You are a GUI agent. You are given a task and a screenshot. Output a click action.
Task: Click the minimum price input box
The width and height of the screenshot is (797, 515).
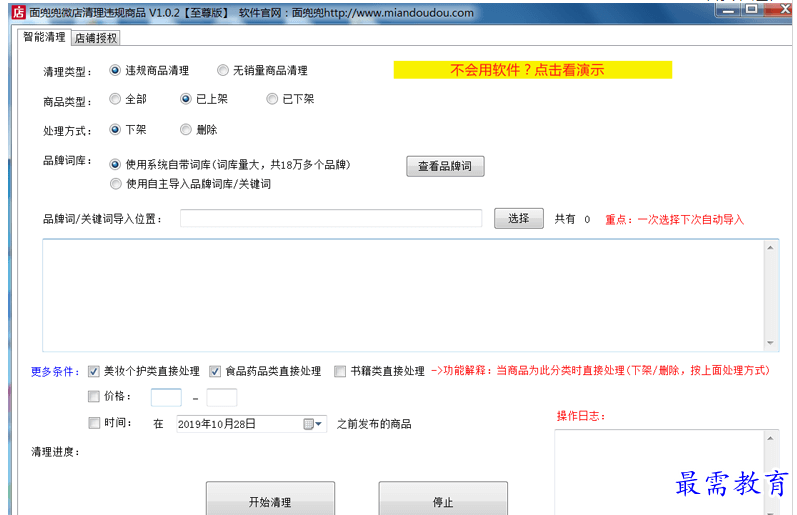click(x=166, y=397)
